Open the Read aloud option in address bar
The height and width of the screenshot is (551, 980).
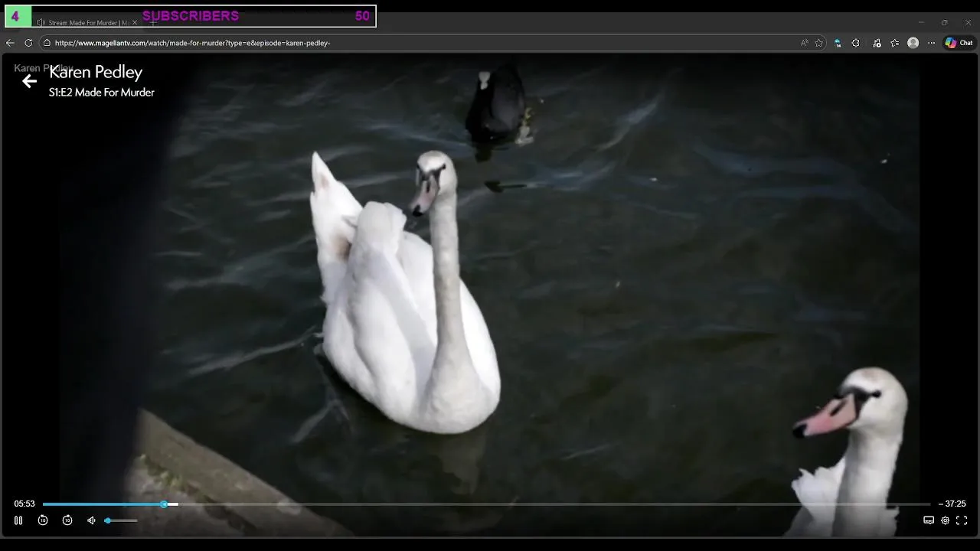[804, 43]
